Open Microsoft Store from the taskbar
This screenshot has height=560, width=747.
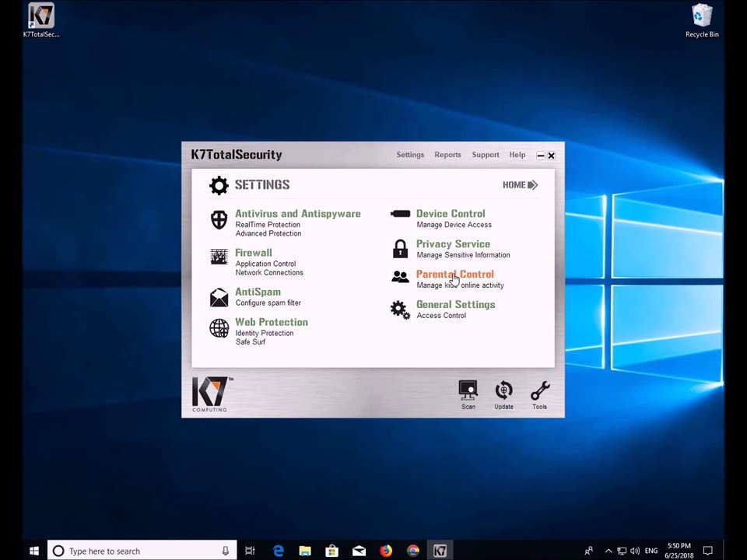coord(332,551)
